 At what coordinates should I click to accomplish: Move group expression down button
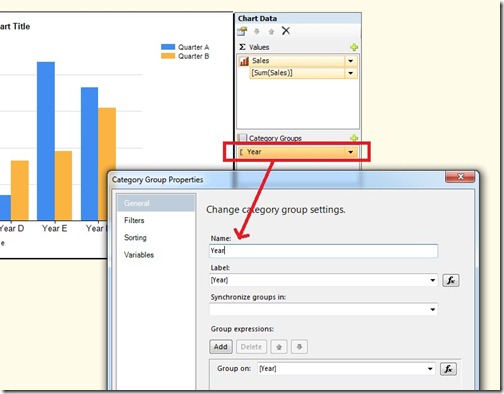coord(299,347)
